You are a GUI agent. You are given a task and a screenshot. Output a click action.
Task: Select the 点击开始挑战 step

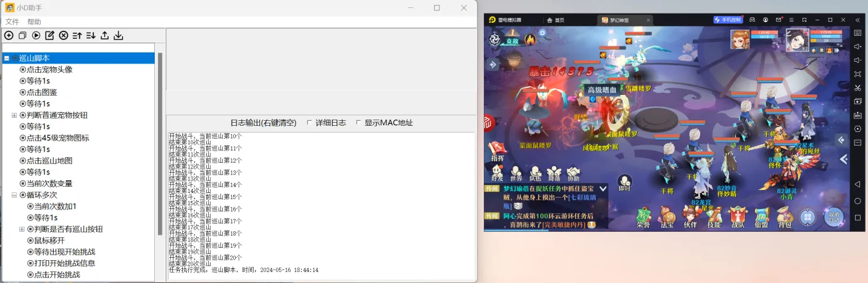point(54,274)
